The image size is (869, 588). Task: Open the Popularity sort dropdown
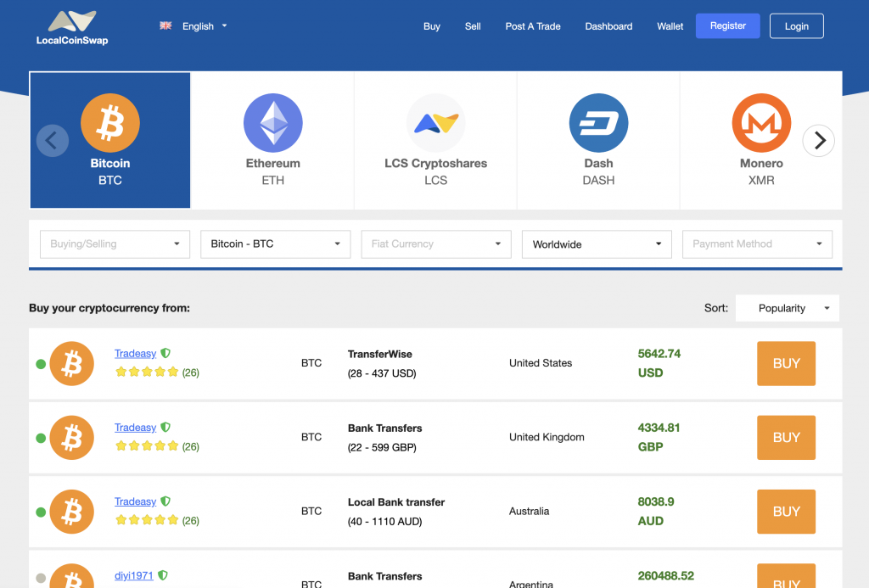pos(788,308)
